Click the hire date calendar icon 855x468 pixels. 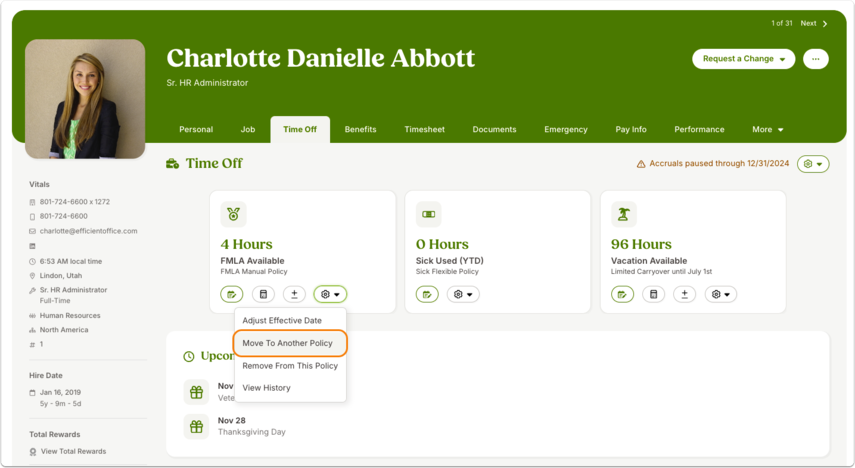coord(32,393)
